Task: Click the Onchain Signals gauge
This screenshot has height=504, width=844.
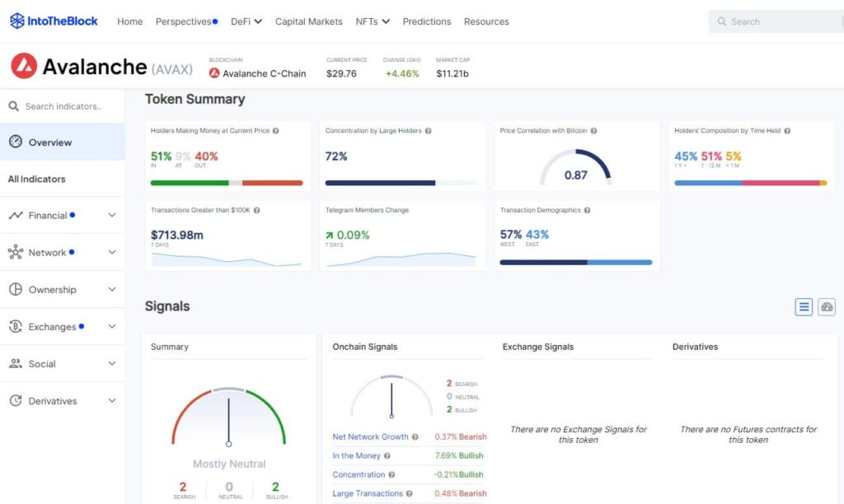Action: pos(392,396)
